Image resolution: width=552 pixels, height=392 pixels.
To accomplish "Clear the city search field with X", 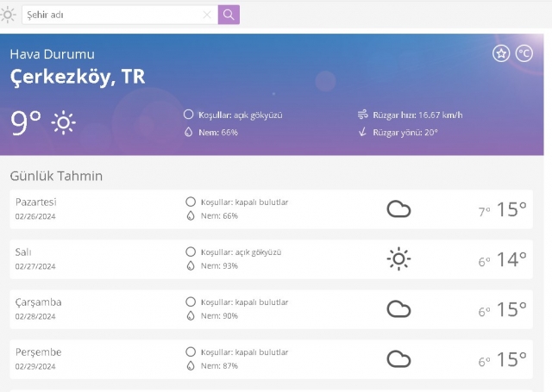I will [207, 15].
